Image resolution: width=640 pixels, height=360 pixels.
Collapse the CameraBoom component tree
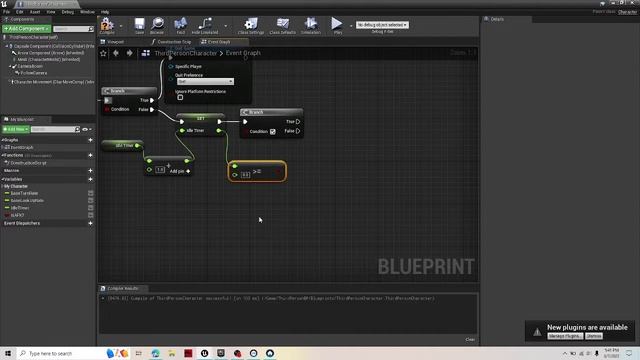coord(10,66)
